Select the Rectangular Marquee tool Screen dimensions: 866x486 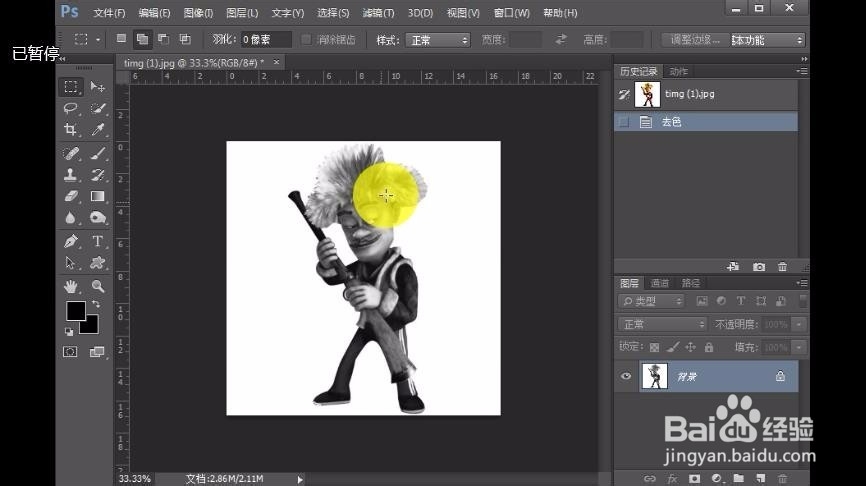(x=71, y=87)
